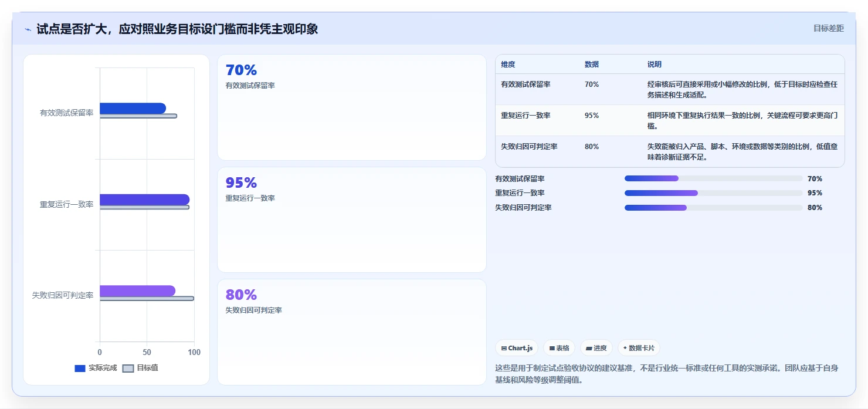Viewport: 868px width, 409px height.
Task: Click the blue 有效测试保留率 actual bar in chart
Action: click(x=133, y=109)
